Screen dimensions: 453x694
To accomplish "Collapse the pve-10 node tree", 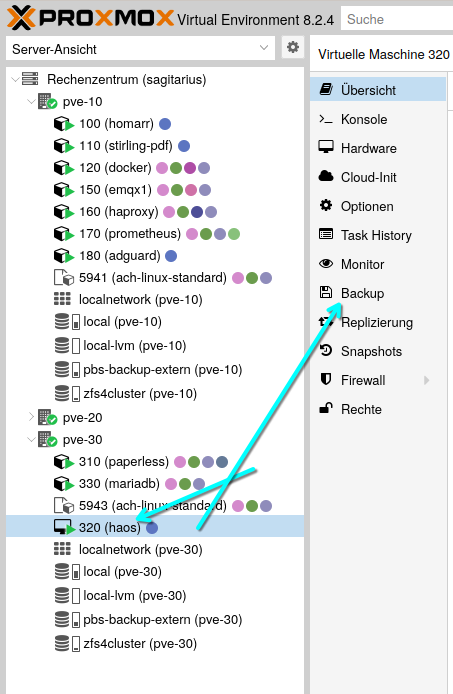I will (31, 101).
